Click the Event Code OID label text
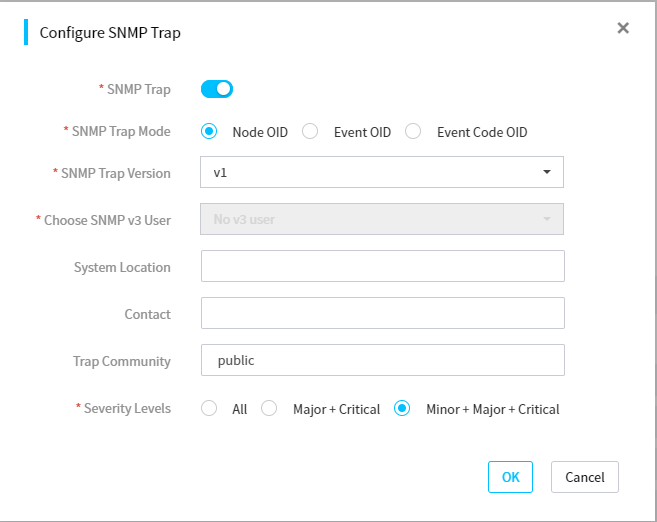Screen dimensions: 657x522 point(482,132)
